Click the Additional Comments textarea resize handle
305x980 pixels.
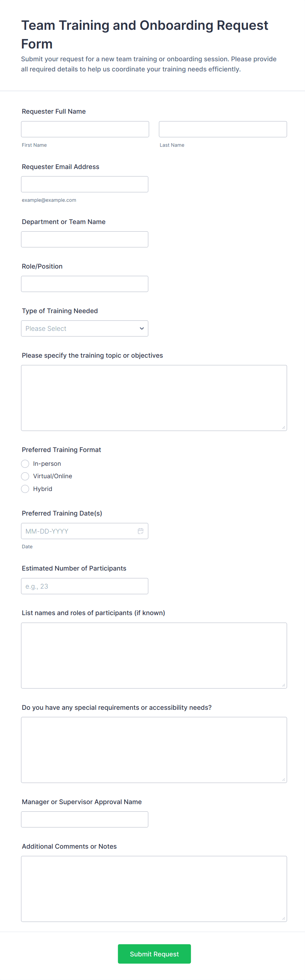click(283, 918)
